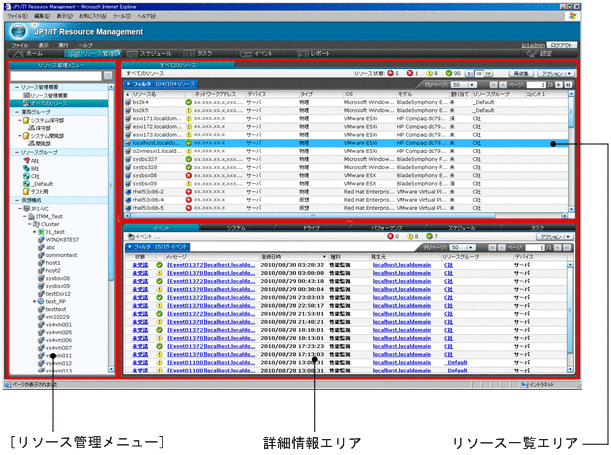Switch to the スケジュール navigation tab
Viewport: 611px width, 455px height.
pyautogui.click(x=150, y=53)
